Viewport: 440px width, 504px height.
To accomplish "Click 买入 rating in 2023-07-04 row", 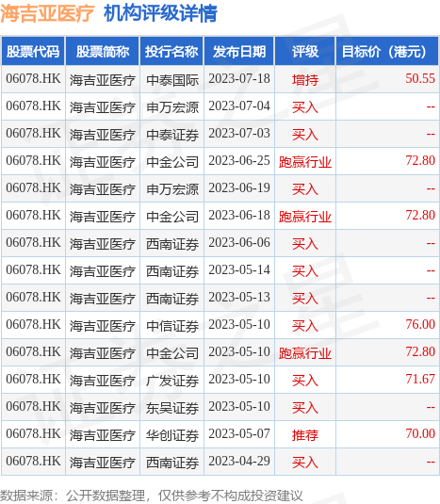I will tap(305, 107).
